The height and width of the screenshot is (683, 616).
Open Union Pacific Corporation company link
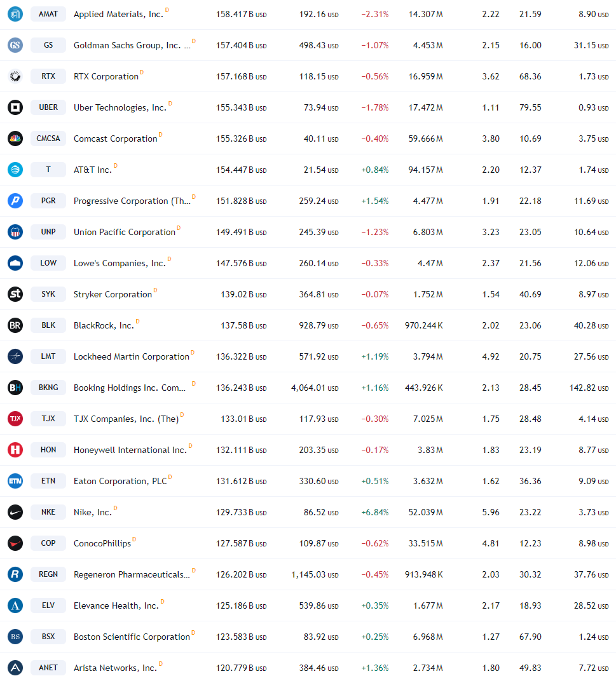[x=124, y=232]
